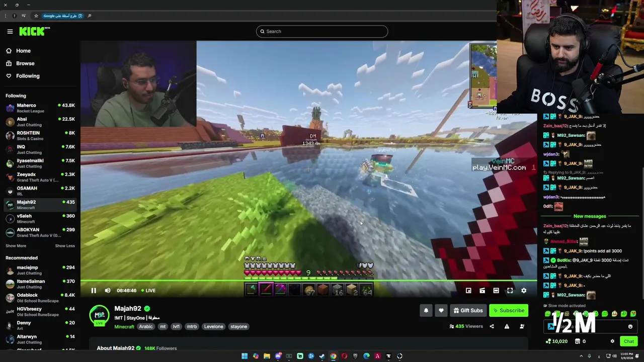Click the user icon beside report
The width and height of the screenshot is (644, 362).
point(522,326)
